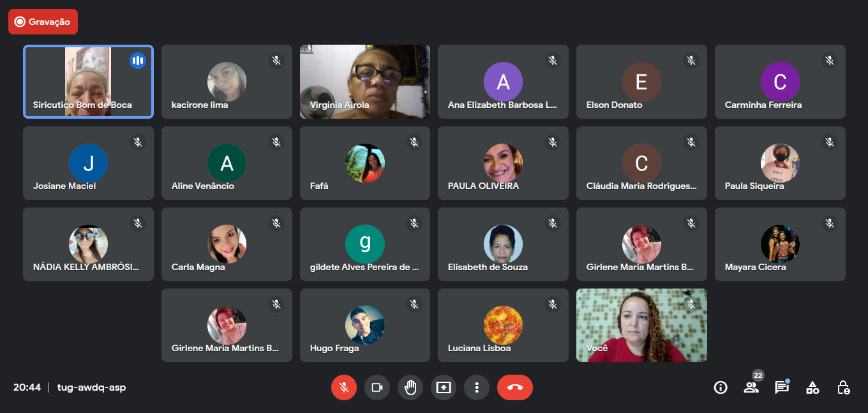Show the participants list with 22 badge
868x413 pixels.
(x=751, y=386)
